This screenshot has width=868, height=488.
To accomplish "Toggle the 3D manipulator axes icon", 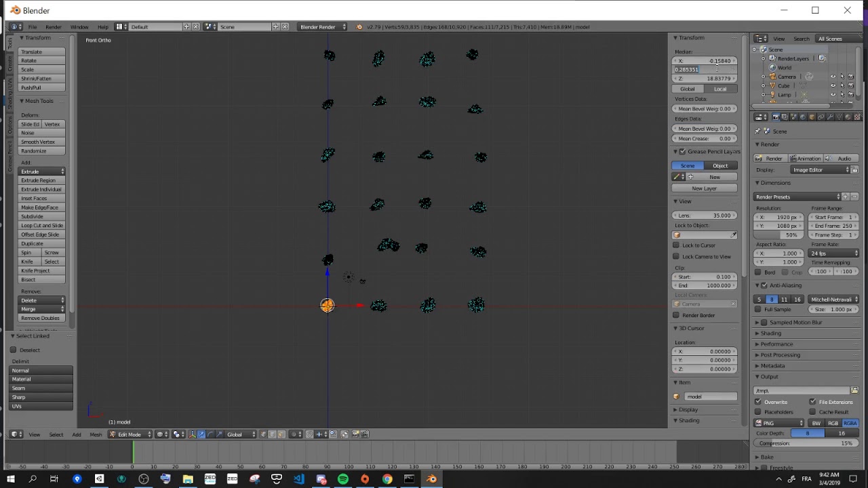I will tap(192, 434).
